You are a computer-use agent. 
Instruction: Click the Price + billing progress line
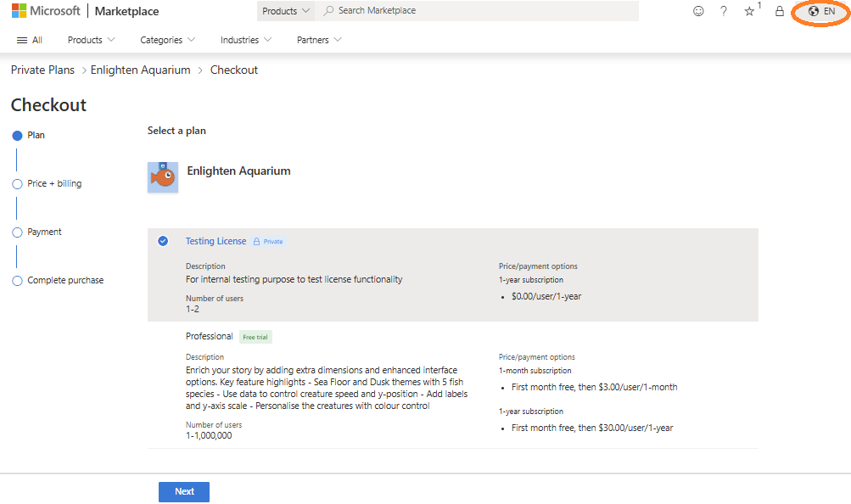point(16,208)
